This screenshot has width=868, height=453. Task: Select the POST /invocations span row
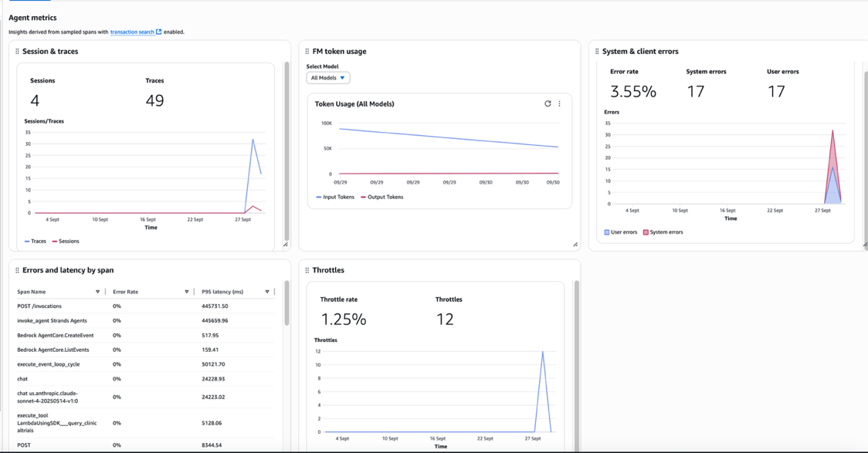pos(39,306)
